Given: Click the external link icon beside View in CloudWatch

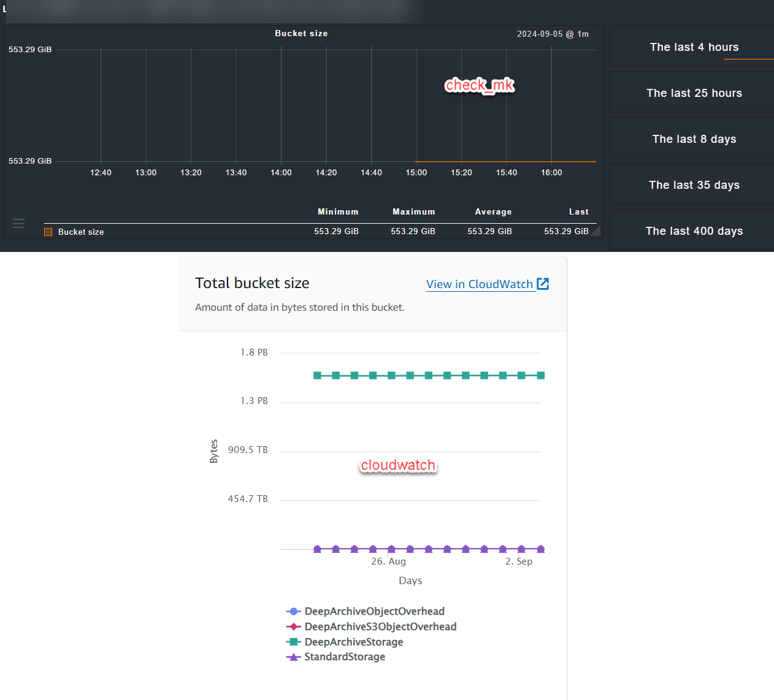Looking at the screenshot, I should (x=543, y=284).
